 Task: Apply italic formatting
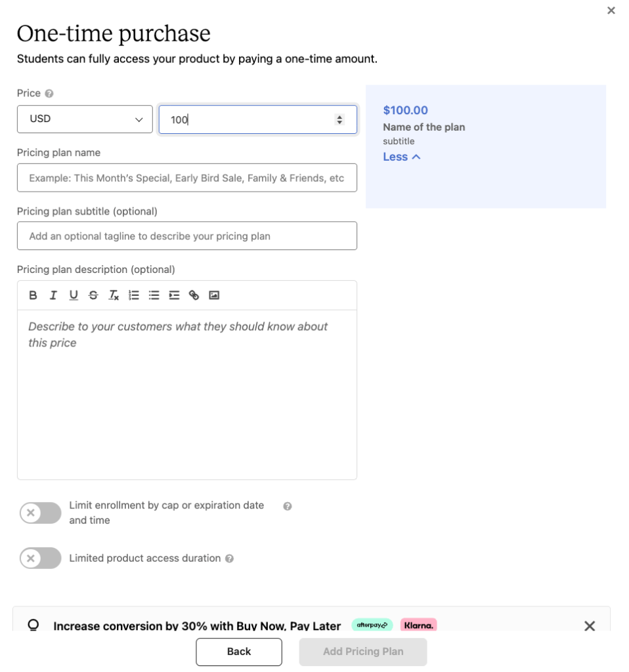(x=53, y=295)
